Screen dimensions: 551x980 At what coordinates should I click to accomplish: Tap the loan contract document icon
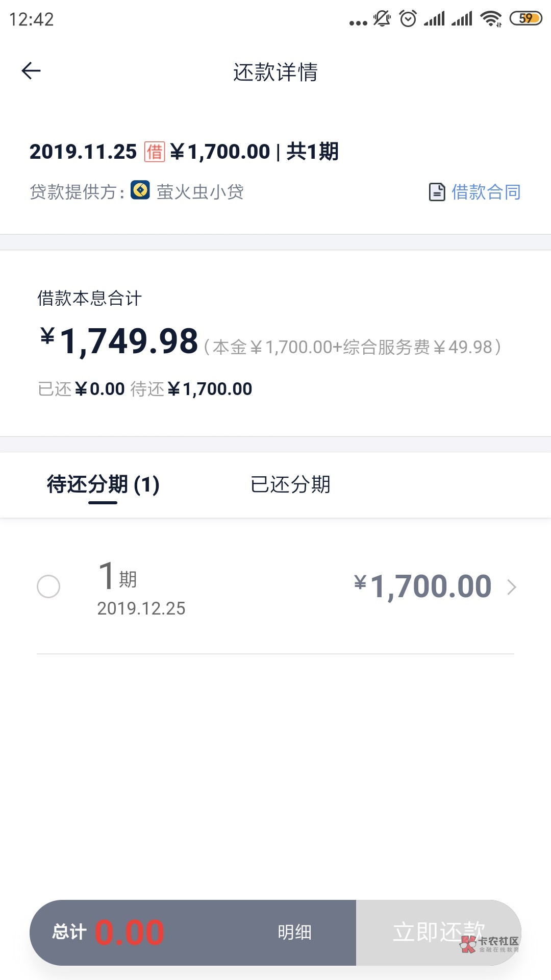point(437,192)
